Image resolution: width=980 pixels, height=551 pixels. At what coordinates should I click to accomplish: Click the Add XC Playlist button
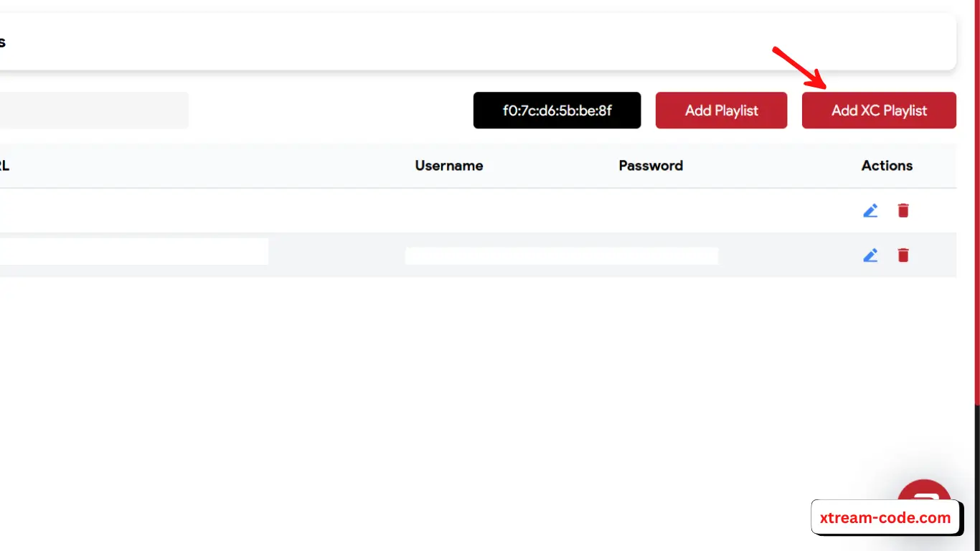(x=879, y=110)
